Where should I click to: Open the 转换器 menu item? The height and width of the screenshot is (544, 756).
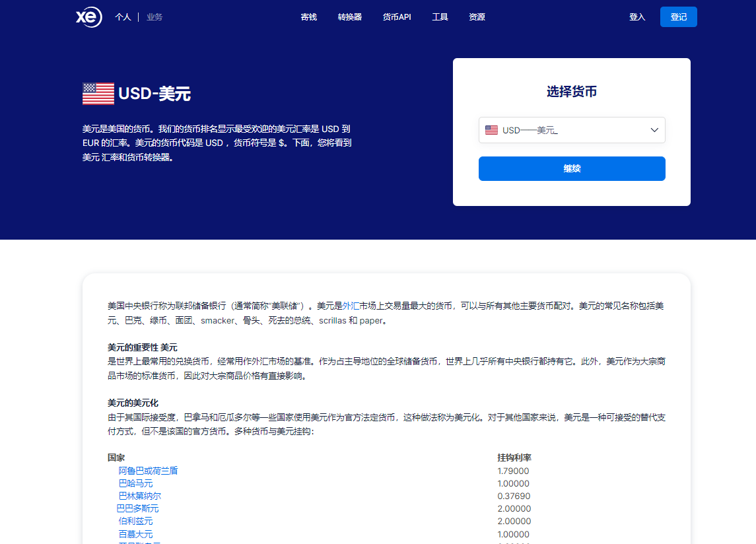[x=349, y=17]
